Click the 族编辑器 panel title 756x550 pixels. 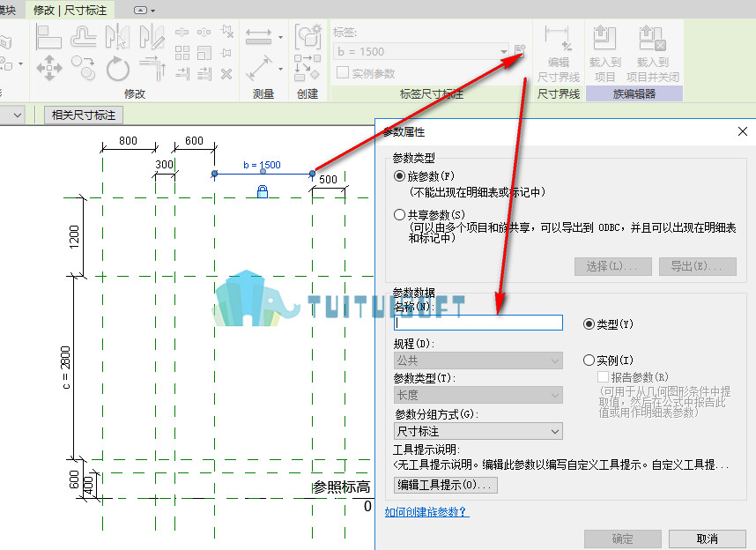634,94
